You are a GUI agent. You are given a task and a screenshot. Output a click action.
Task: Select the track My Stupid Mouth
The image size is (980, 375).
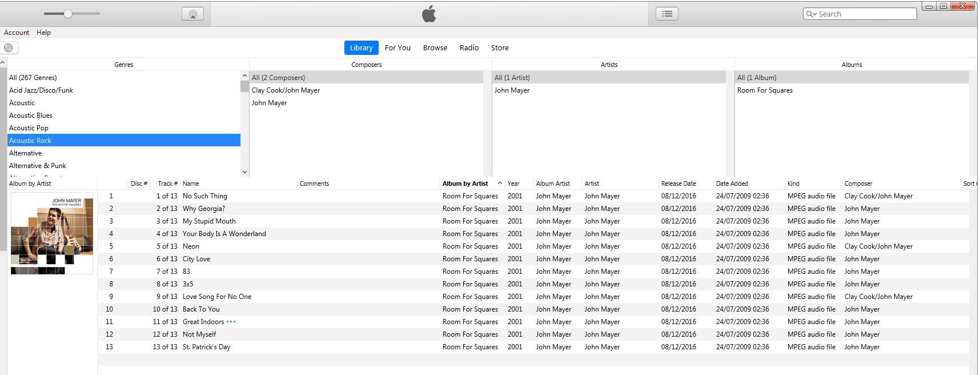(x=209, y=221)
